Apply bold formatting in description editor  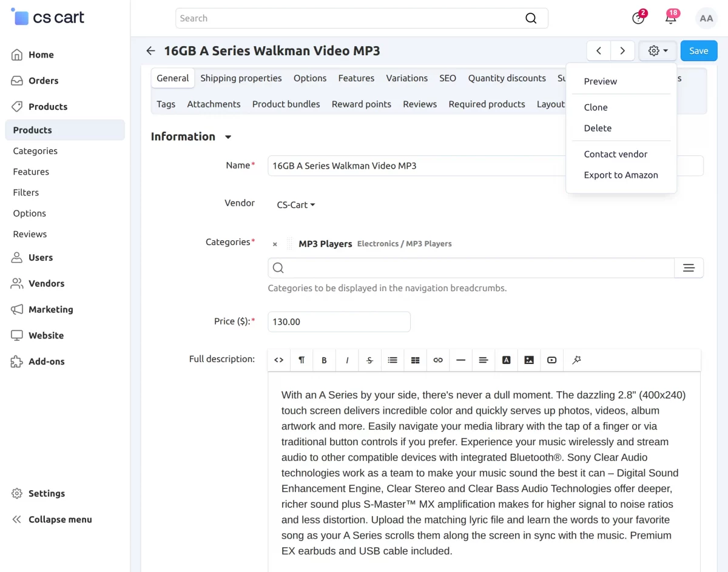(x=324, y=360)
